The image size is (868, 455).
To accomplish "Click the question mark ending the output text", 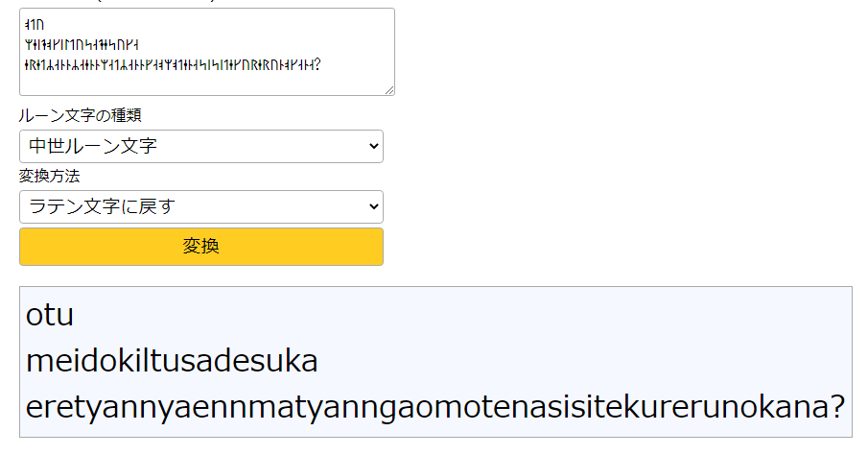I will (835, 408).
